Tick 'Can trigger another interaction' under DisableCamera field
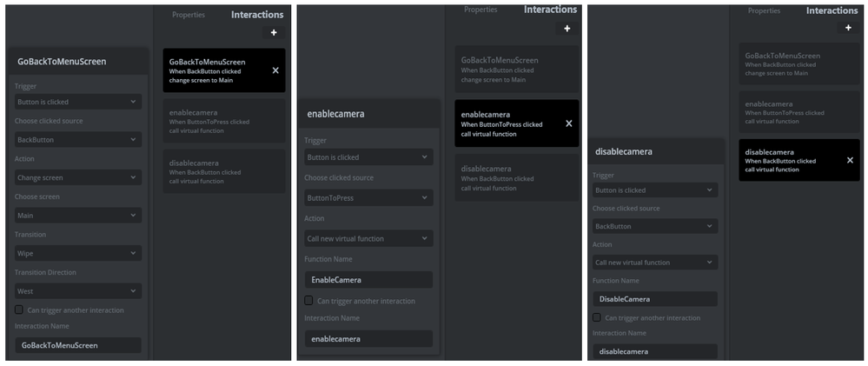Image resolution: width=868 pixels, height=366 pixels. coord(596,317)
